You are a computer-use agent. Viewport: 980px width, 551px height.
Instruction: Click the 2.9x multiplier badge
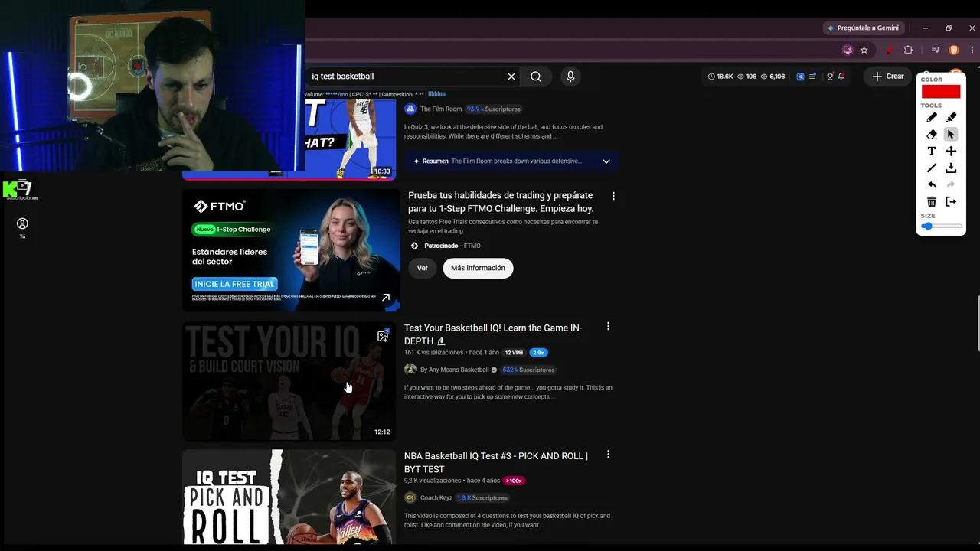tap(538, 353)
